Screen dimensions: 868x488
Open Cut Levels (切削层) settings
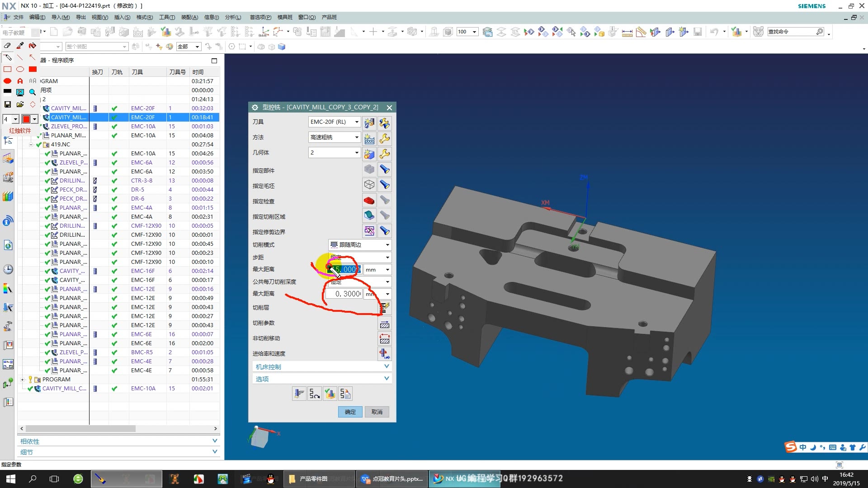coord(384,308)
